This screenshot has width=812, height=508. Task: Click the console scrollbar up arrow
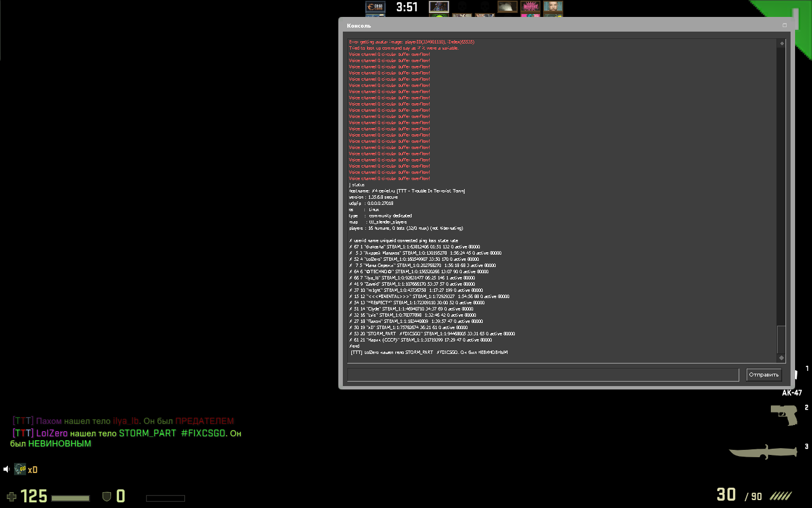point(782,43)
